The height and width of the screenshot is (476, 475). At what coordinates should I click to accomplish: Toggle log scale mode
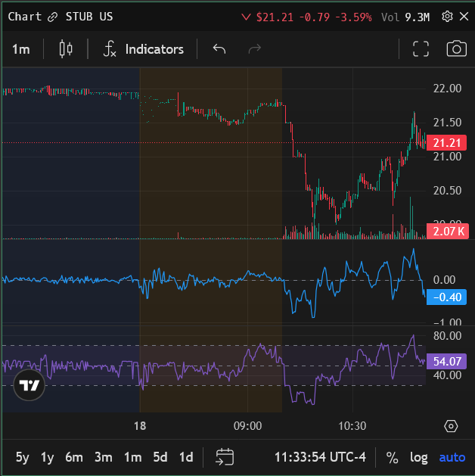click(x=418, y=457)
